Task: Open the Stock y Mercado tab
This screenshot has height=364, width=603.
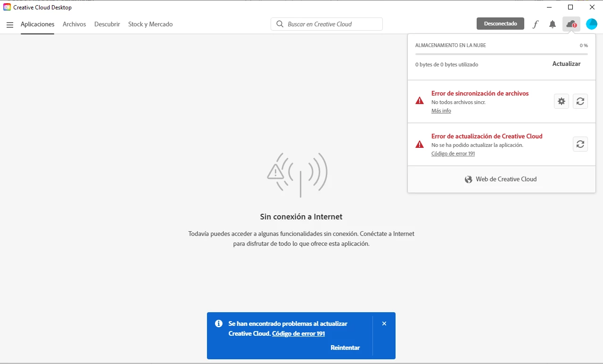Action: [x=150, y=24]
